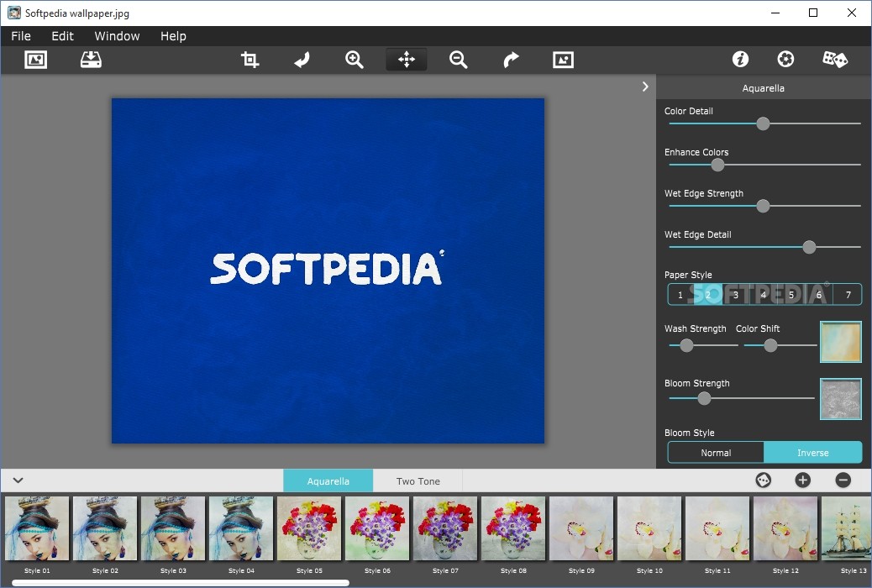Minimize the application window
The width and height of the screenshot is (872, 588).
coord(775,13)
